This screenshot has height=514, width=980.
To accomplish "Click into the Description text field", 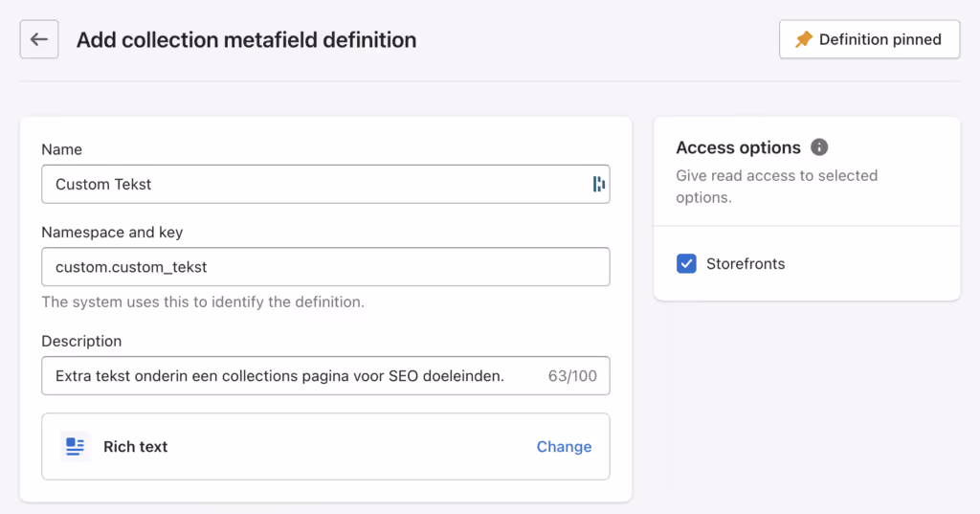I will [325, 376].
